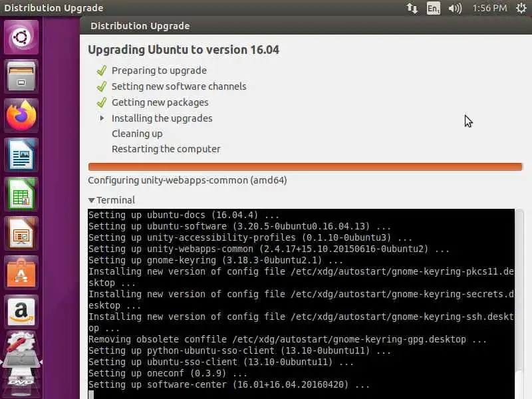This screenshot has height=399, width=532.
Task: Click the terminal cursor block at bottom
Action: pos(91,395)
